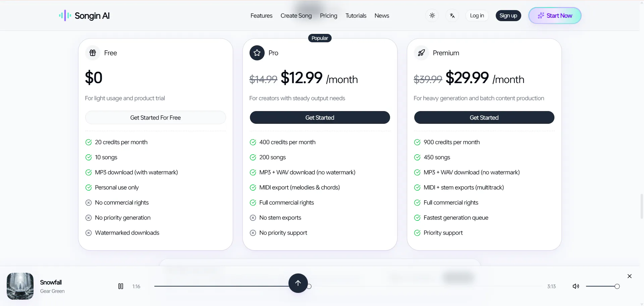Image resolution: width=644 pixels, height=306 pixels.
Task: Click the total duration 3:13 label
Action: pos(551,287)
